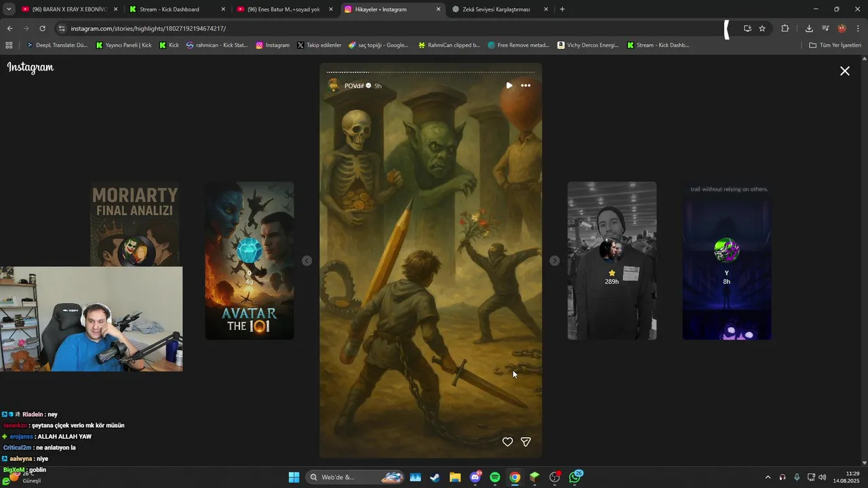Play the paused Instagram story
This screenshot has width=868, height=488.
[x=509, y=85]
